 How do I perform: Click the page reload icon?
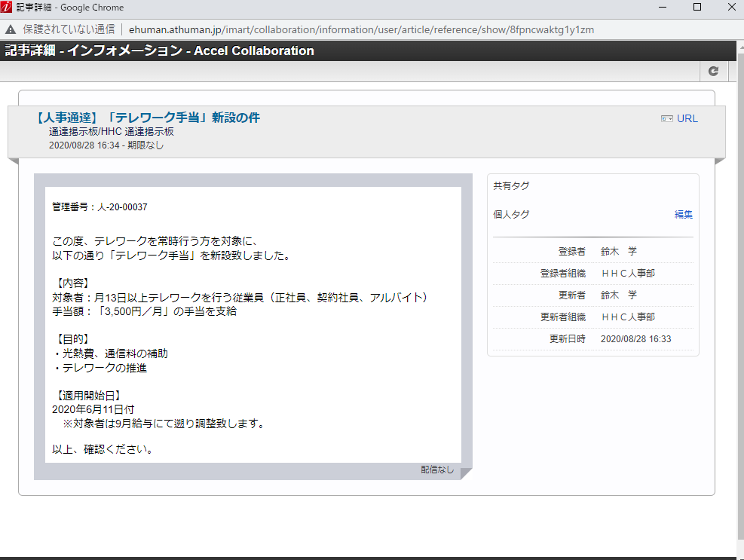713,70
